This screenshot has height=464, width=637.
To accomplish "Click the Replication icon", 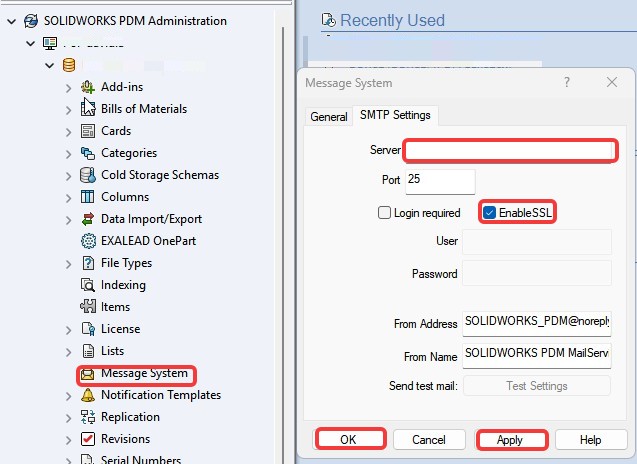I will point(88,417).
